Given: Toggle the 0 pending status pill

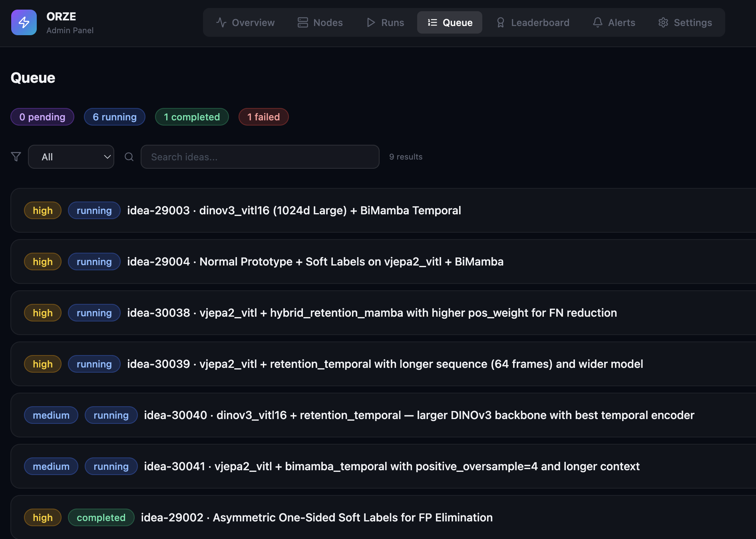Looking at the screenshot, I should point(42,117).
